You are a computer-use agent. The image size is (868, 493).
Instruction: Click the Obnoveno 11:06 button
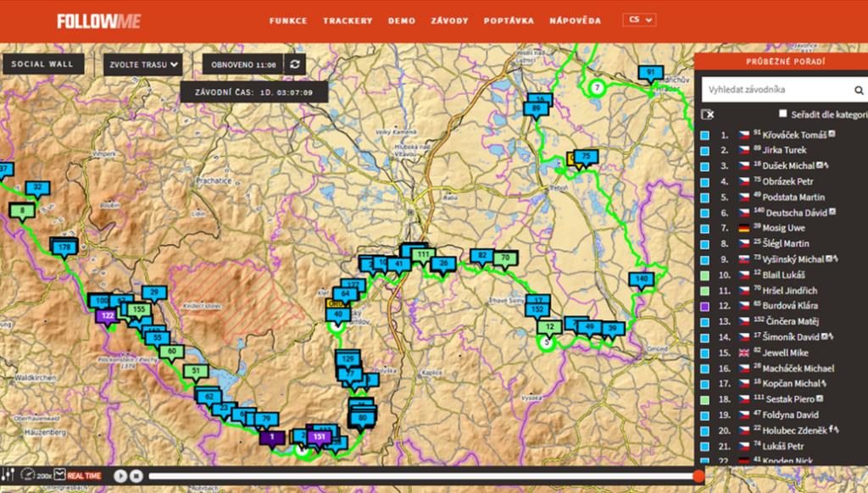pos(243,64)
